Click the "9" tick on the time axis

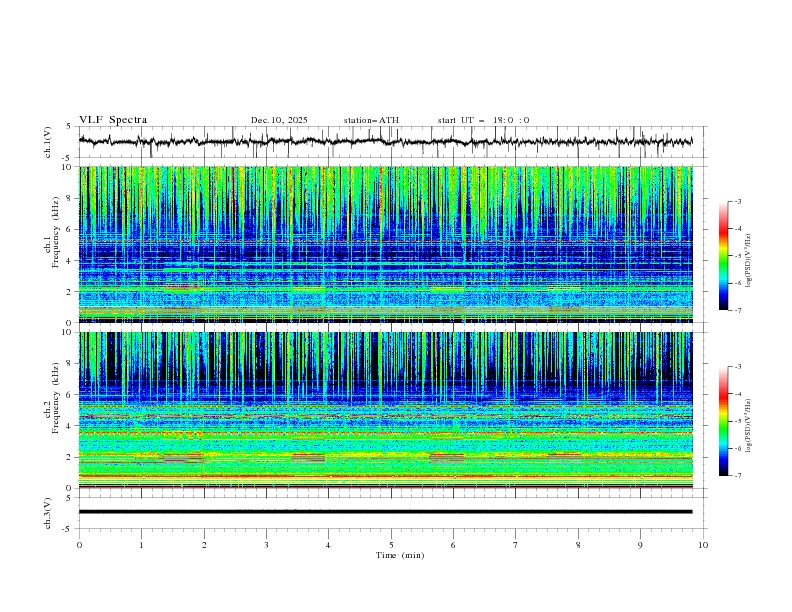coord(640,545)
